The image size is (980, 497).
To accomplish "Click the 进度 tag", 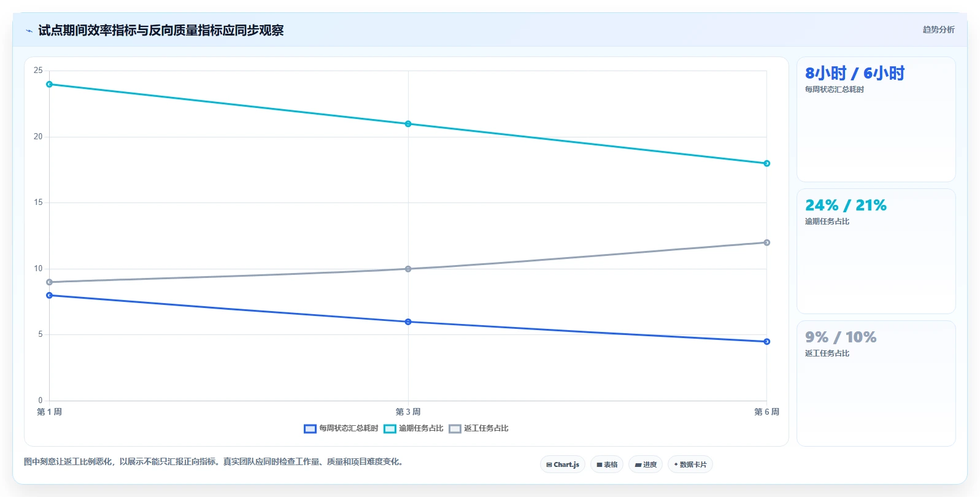I will tap(646, 464).
